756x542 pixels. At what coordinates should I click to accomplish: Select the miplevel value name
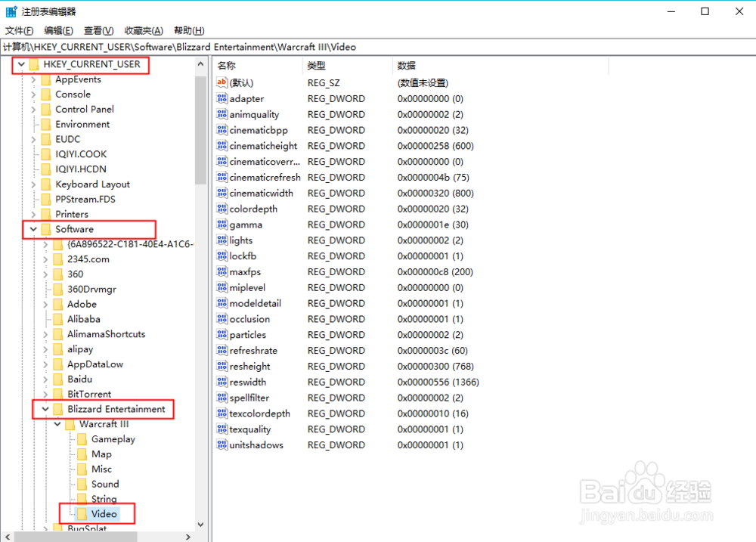coord(247,287)
